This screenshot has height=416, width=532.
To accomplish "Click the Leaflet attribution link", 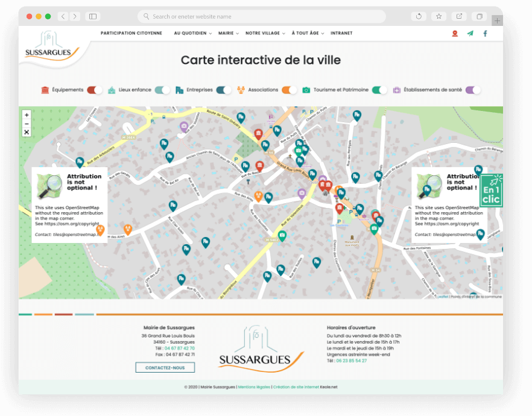I will (443, 297).
